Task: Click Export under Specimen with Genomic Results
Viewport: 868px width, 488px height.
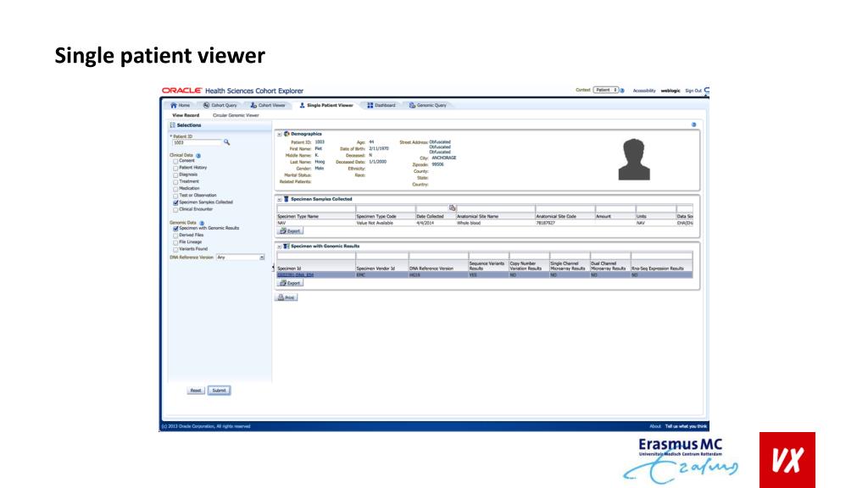Action: [290, 283]
